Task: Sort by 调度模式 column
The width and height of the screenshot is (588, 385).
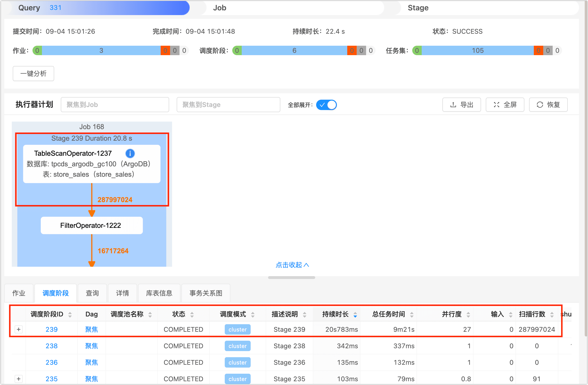Action: [x=253, y=315]
